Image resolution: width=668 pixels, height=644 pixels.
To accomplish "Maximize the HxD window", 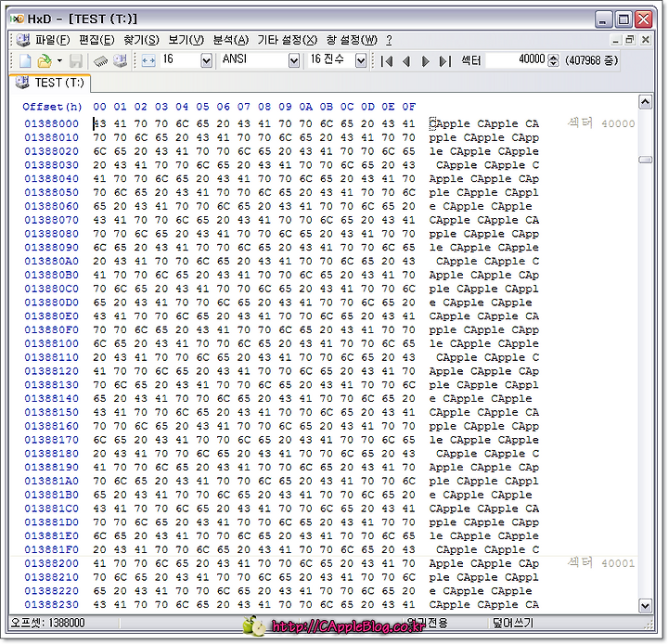I will (x=623, y=19).
